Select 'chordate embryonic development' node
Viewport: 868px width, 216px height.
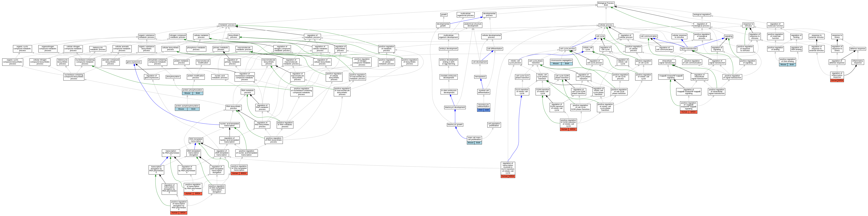pyautogui.click(x=448, y=77)
